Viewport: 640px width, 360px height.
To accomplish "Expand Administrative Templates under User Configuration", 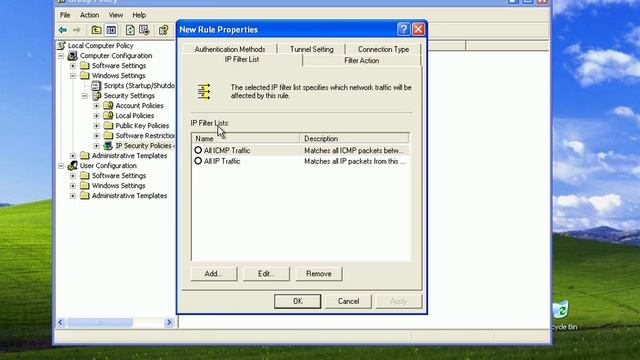I will [73, 196].
